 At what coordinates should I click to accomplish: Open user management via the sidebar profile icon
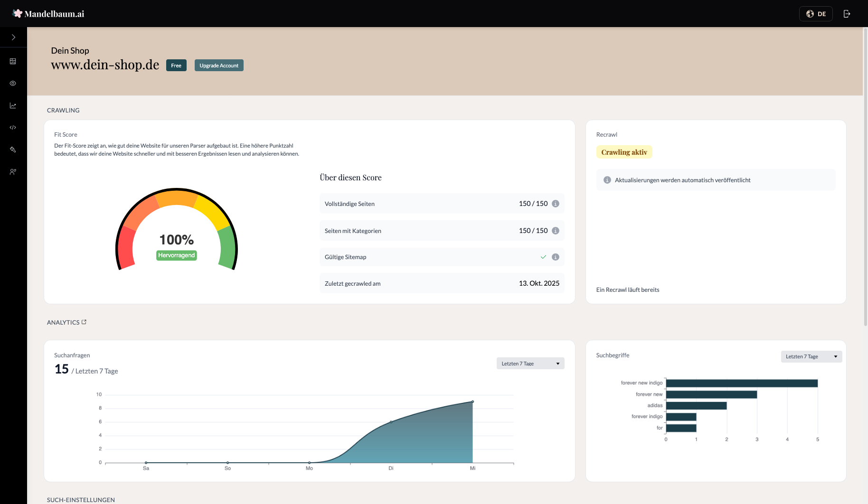[13, 171]
